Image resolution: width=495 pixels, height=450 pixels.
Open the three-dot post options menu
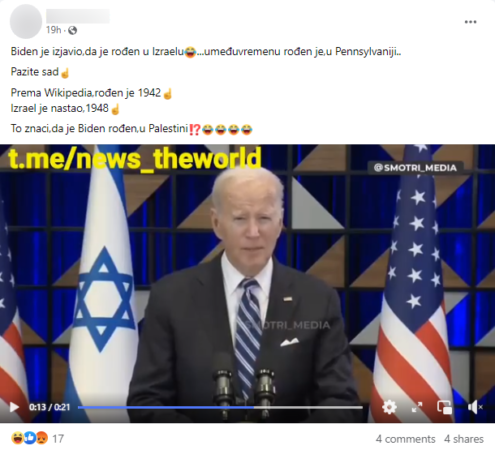[x=470, y=22]
